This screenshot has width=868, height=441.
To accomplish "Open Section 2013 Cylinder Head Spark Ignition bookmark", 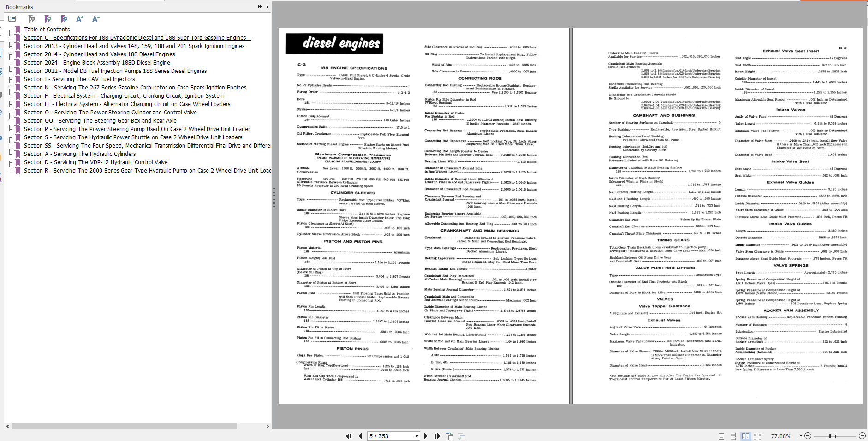I will point(134,46).
